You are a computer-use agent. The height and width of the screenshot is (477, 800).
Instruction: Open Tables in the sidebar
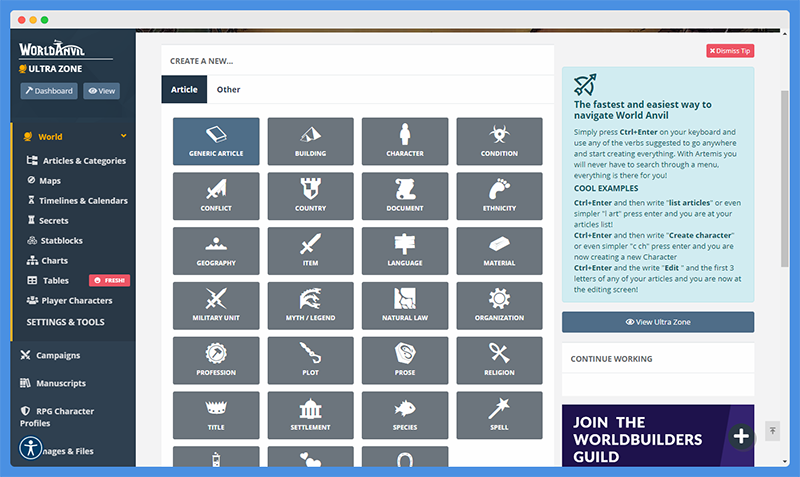pyautogui.click(x=47, y=281)
